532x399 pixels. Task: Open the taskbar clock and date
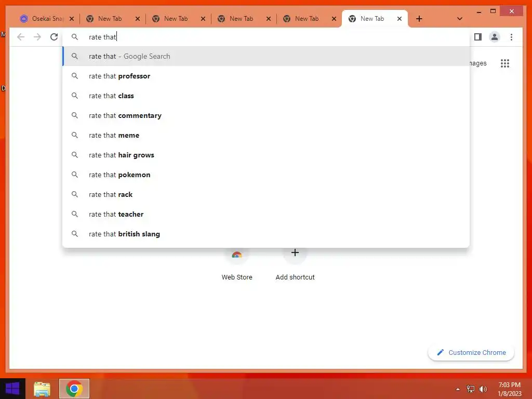[x=509, y=389]
